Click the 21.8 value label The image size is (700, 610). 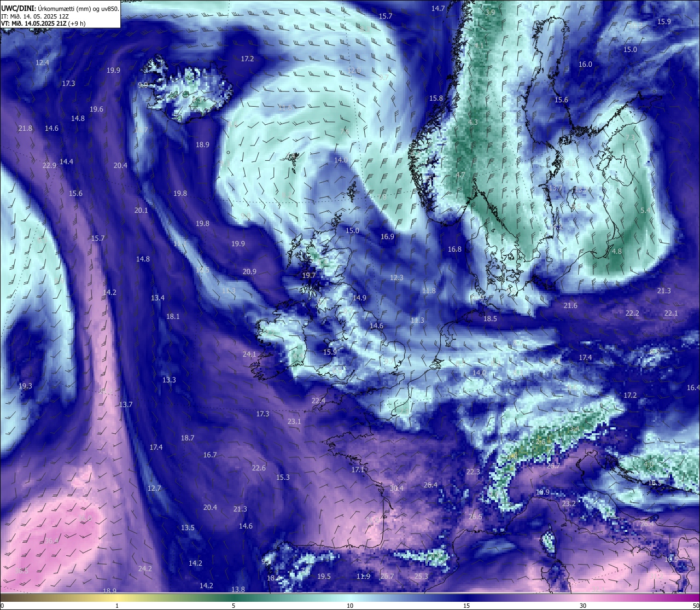(25, 129)
